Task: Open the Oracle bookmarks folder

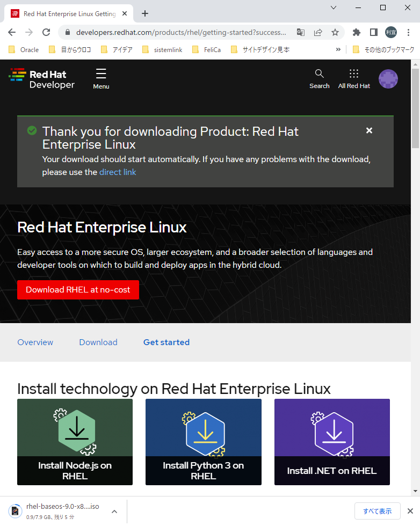Action: (24, 49)
